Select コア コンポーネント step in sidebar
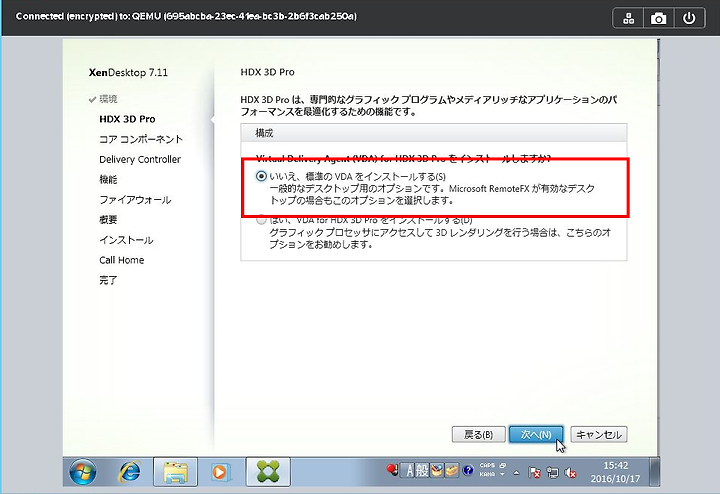The image size is (720, 494). 141,139
